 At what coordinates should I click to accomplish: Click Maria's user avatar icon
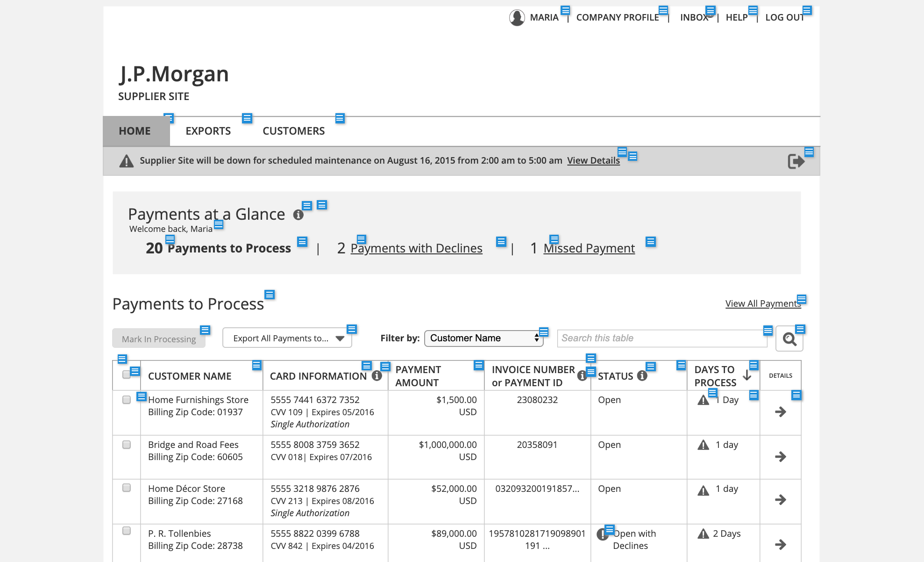pyautogui.click(x=517, y=18)
